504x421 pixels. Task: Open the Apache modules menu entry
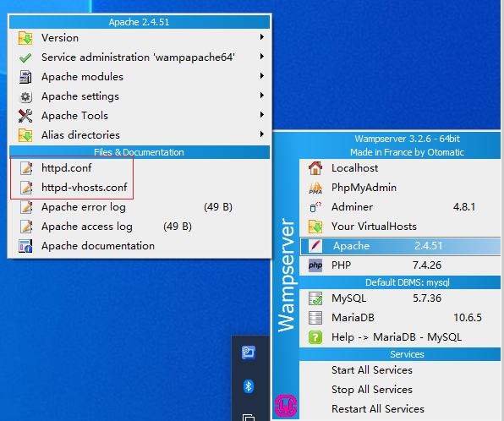pos(140,77)
